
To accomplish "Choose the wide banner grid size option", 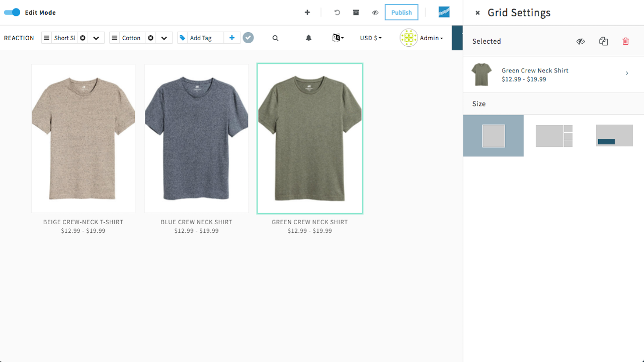I will coord(614,136).
